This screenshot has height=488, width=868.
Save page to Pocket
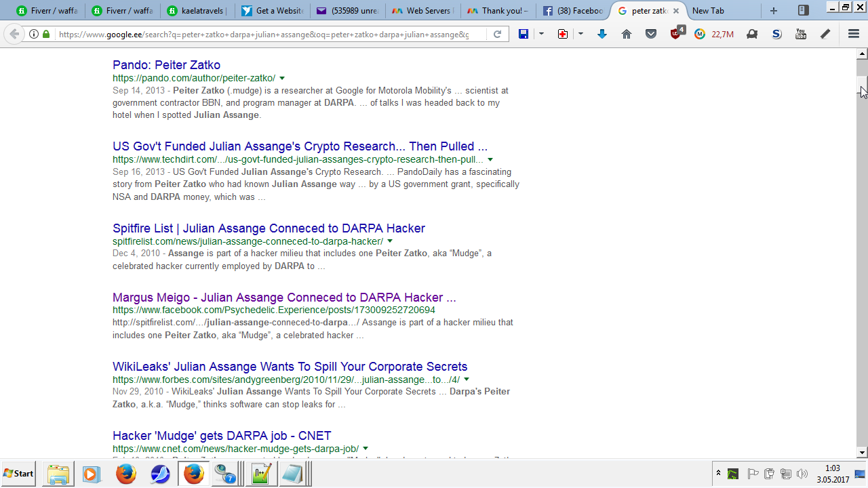coord(651,34)
